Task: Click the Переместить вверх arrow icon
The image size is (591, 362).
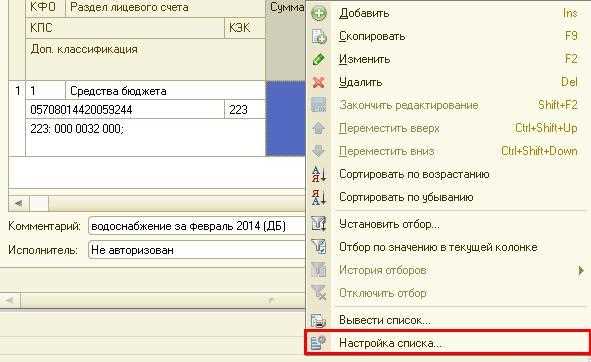Action: (x=319, y=128)
